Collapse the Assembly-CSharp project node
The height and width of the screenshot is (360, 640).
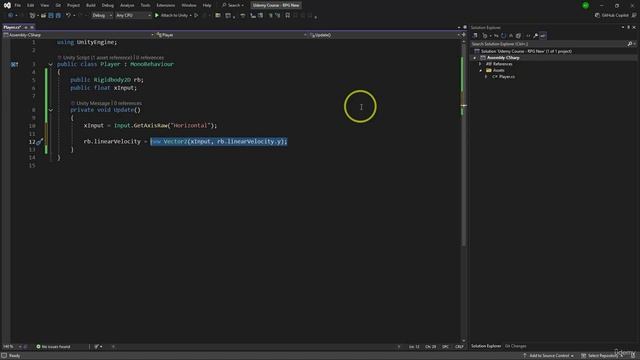pos(475,58)
